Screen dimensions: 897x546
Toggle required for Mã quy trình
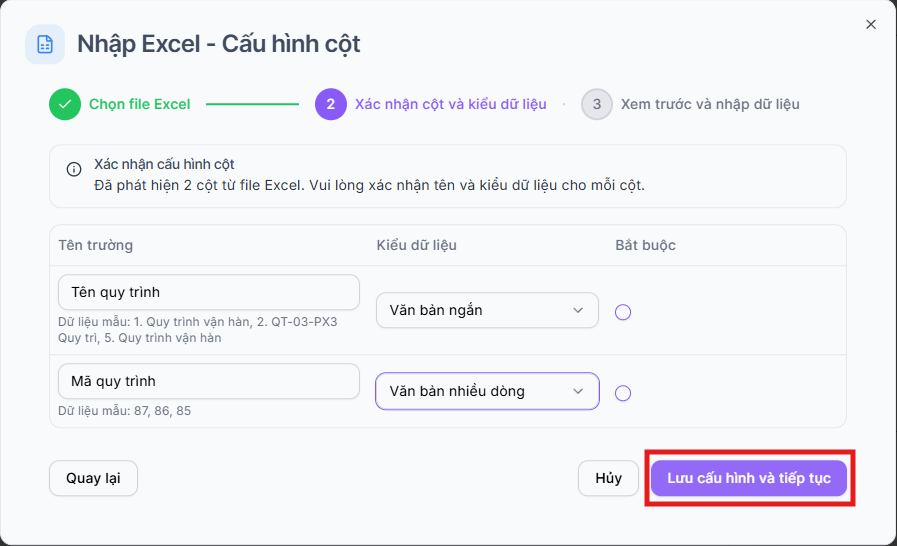coord(623,393)
